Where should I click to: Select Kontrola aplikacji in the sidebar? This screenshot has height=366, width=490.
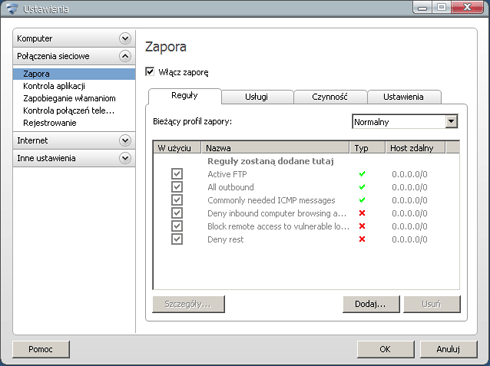tap(54, 86)
